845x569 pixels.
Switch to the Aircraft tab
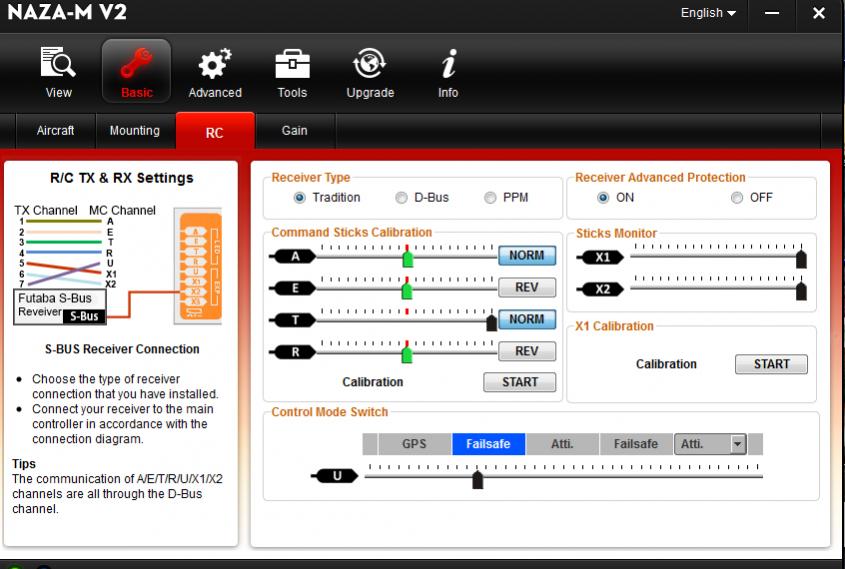[x=56, y=131]
